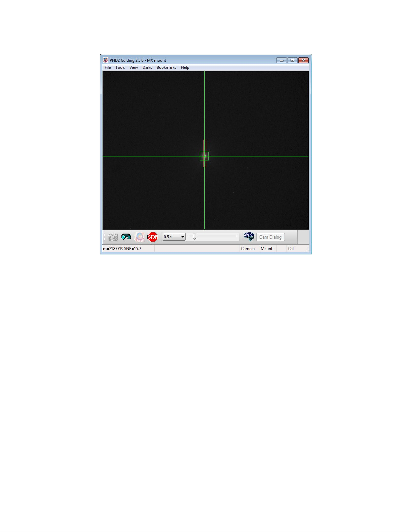Click the Cam Dialog button

point(270,237)
